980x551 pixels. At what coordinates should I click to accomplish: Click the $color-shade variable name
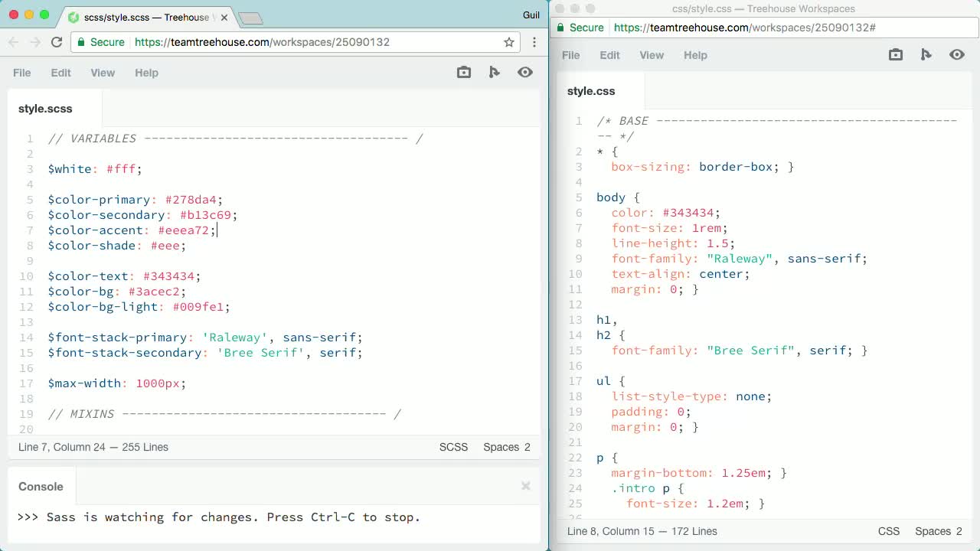pos(92,246)
